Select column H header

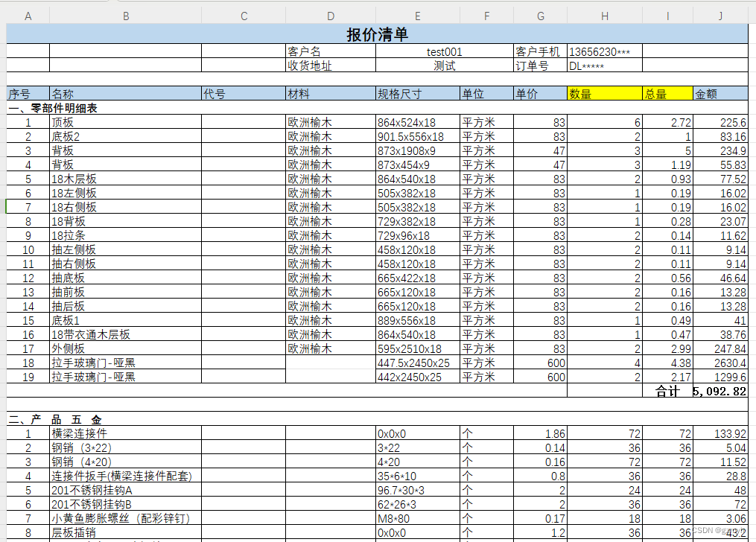[x=605, y=16]
